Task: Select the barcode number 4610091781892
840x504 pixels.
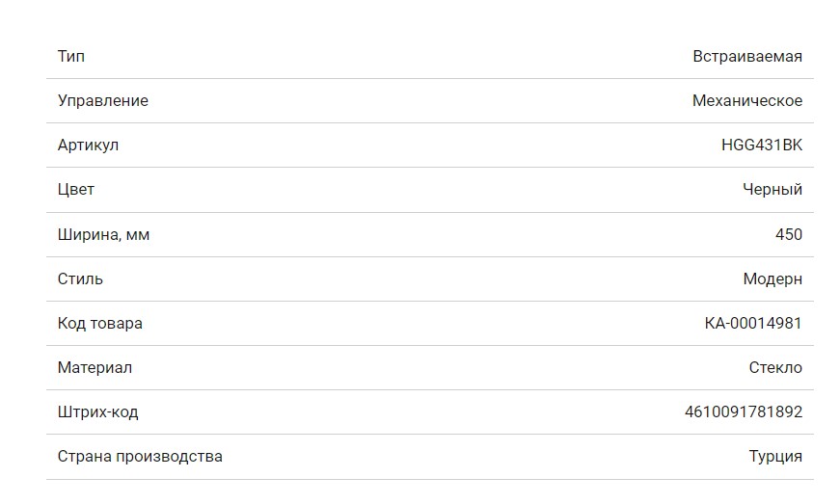Action: coord(743,411)
